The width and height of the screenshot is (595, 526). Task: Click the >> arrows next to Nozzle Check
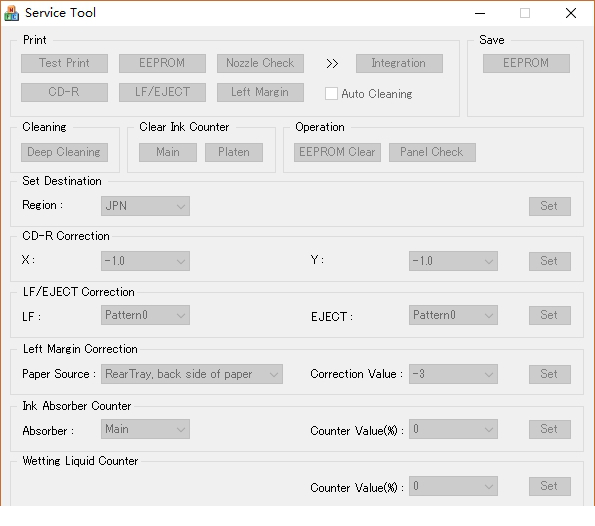[332, 63]
